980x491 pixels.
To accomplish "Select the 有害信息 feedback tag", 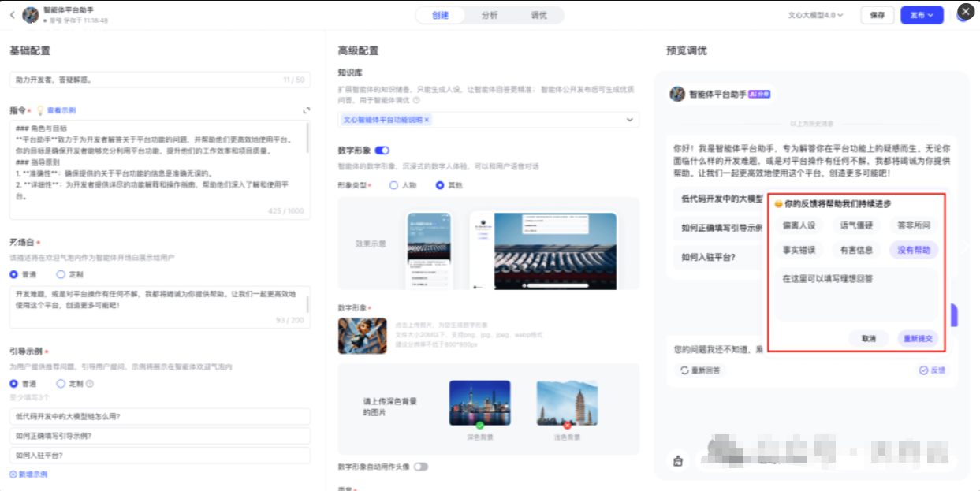I will [856, 251].
